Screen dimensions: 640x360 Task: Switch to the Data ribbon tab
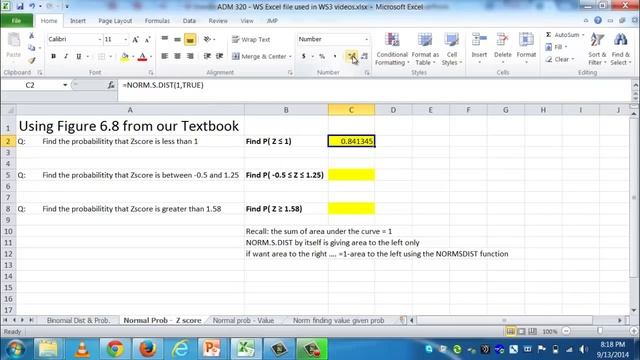189,20
